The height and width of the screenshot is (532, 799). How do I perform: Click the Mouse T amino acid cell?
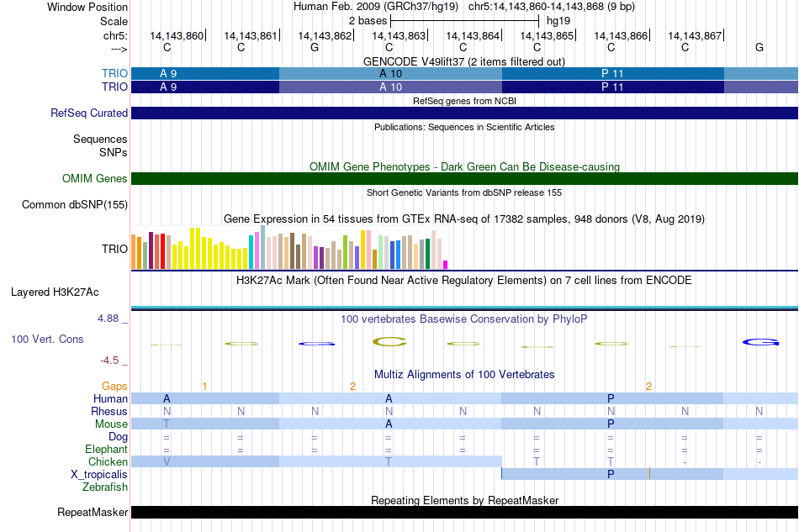coord(167,424)
